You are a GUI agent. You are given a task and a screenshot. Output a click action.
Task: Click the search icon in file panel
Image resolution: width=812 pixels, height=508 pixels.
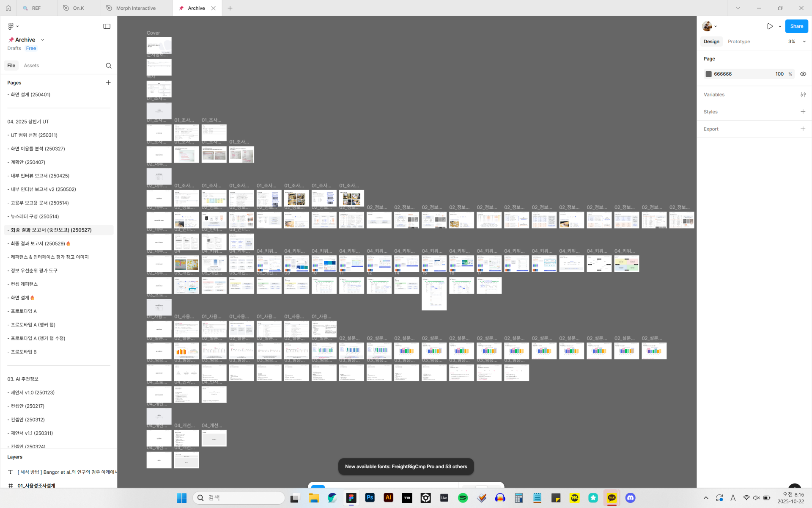109,66
